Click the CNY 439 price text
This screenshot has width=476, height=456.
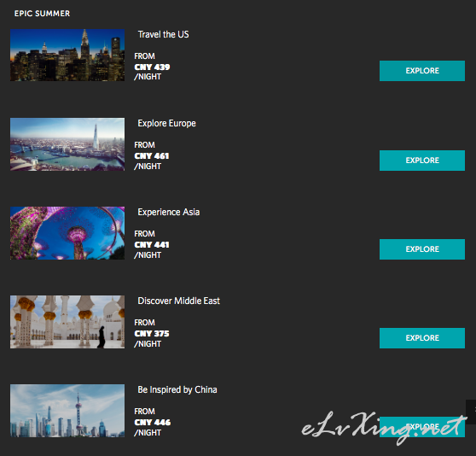[x=152, y=67]
